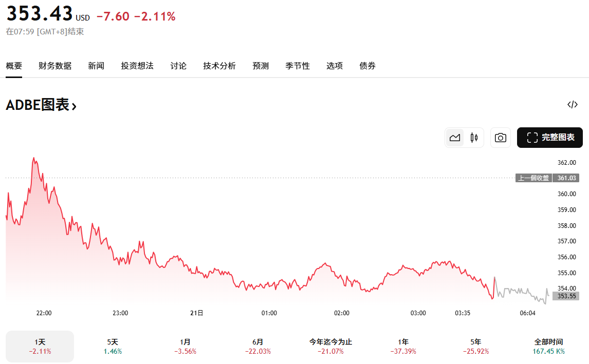589x364 pixels.
Task: Choose the 5天 time range
Action: pyautogui.click(x=113, y=347)
